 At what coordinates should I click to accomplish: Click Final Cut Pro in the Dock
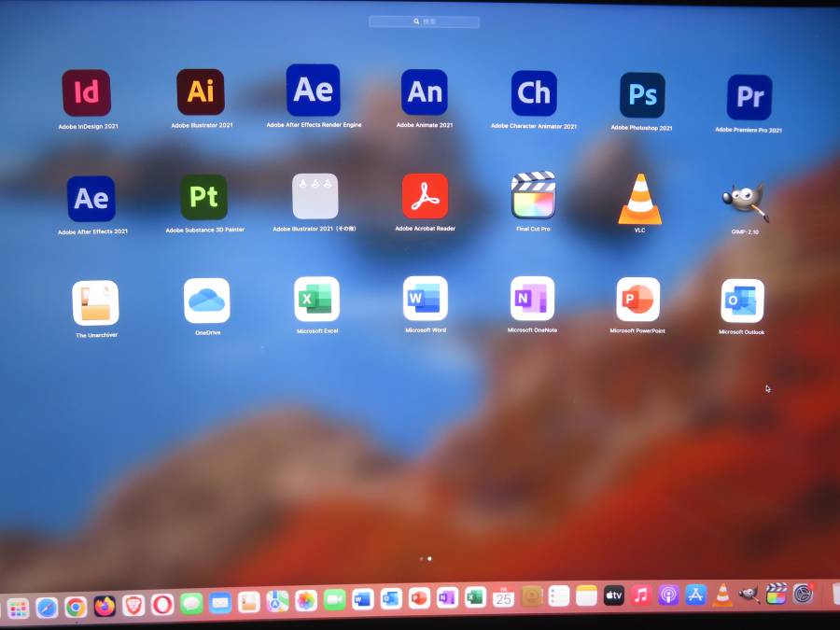(777, 594)
